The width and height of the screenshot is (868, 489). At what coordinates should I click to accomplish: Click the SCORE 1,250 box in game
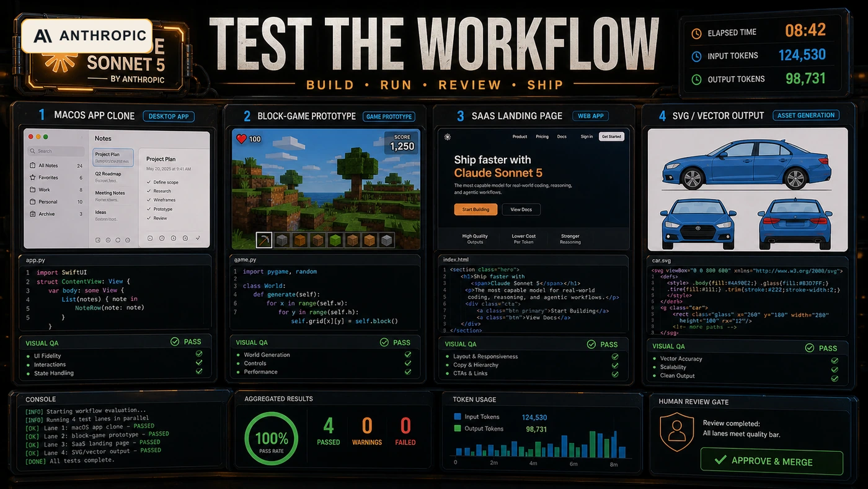tap(402, 143)
